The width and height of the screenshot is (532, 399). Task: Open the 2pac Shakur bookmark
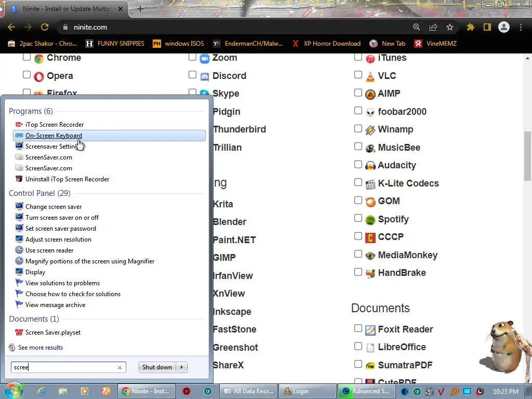click(x=43, y=44)
